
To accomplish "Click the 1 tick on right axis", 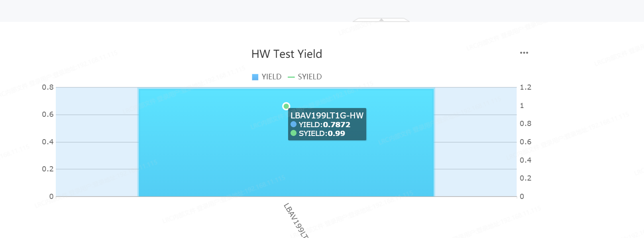I will 522,106.
